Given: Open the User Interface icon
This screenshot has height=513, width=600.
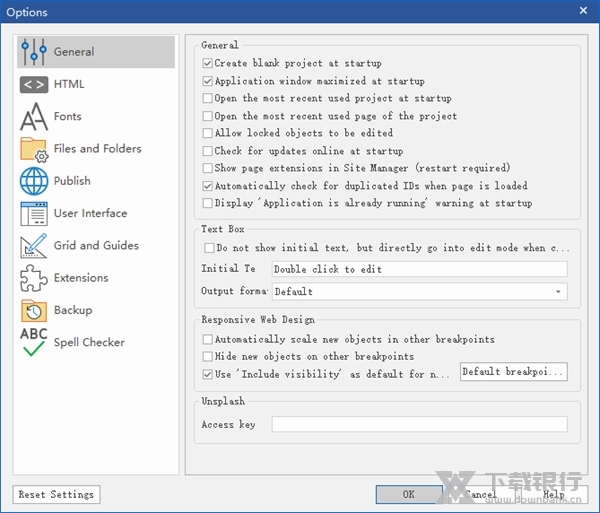Looking at the screenshot, I should [x=34, y=213].
